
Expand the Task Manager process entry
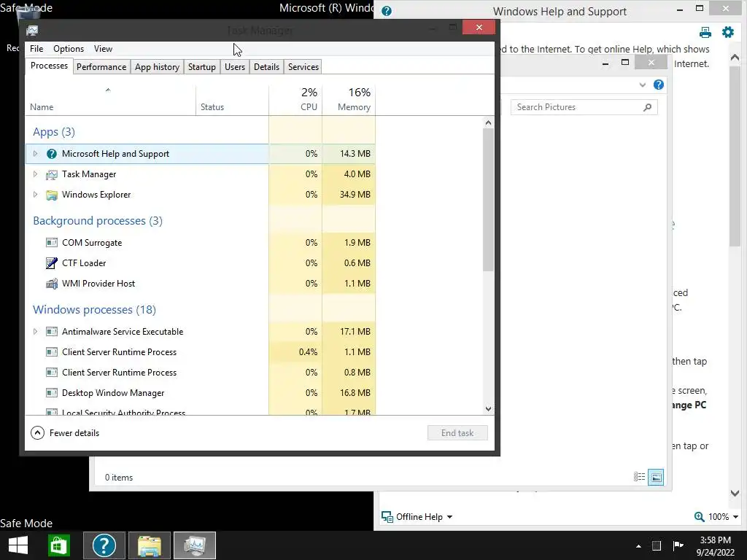35,174
